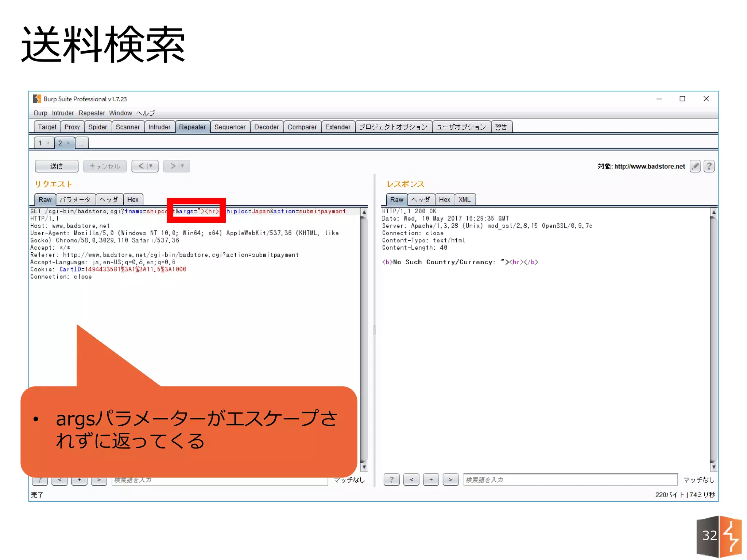Click the 送信 send button
Image resolution: width=747 pixels, height=560 pixels.
pyautogui.click(x=57, y=166)
